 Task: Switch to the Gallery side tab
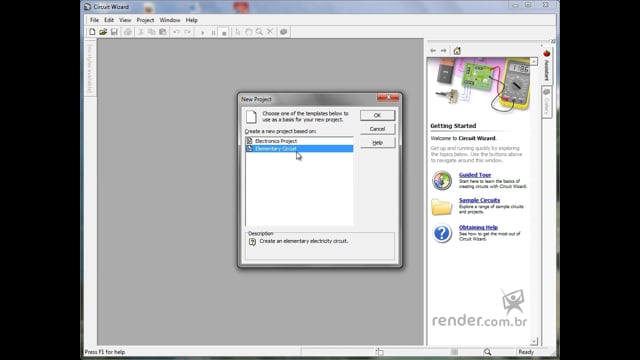click(x=547, y=102)
